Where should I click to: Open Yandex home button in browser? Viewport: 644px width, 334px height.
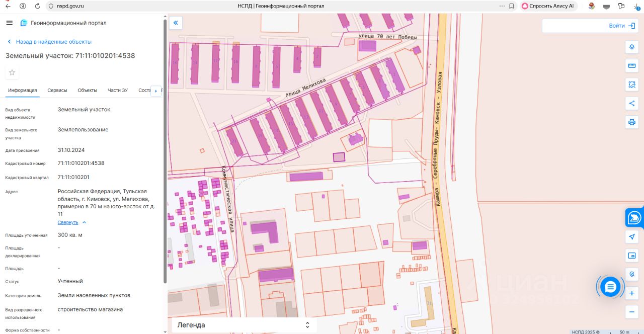click(23, 6)
